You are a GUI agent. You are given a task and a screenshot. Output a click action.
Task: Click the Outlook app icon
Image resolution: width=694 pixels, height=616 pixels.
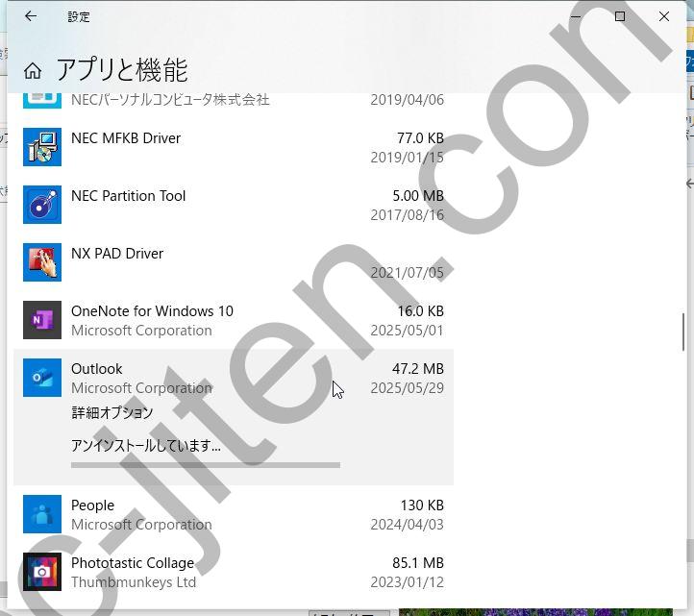click(42, 378)
